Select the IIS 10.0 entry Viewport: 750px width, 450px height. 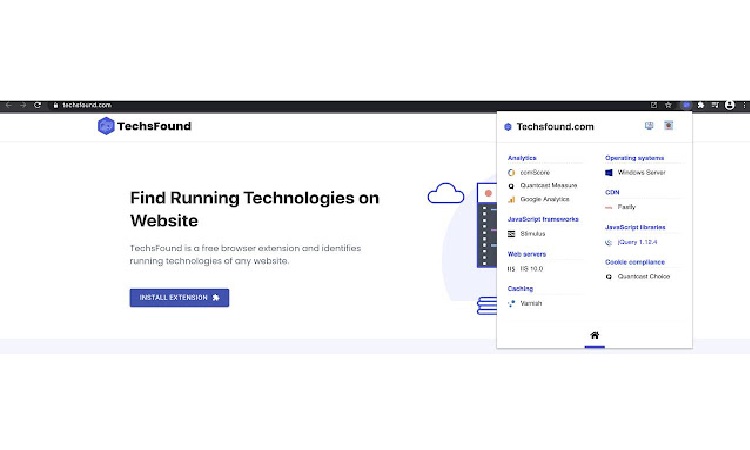click(x=531, y=269)
